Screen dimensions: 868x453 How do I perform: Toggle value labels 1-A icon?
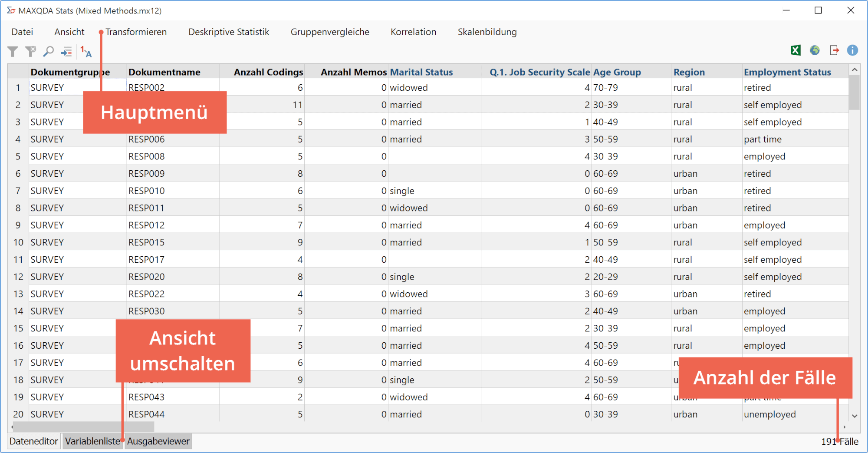tap(86, 52)
